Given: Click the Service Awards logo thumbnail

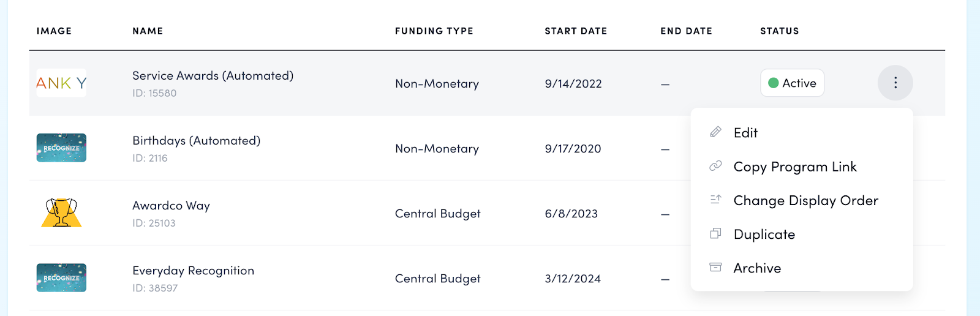Looking at the screenshot, I should click(x=61, y=83).
